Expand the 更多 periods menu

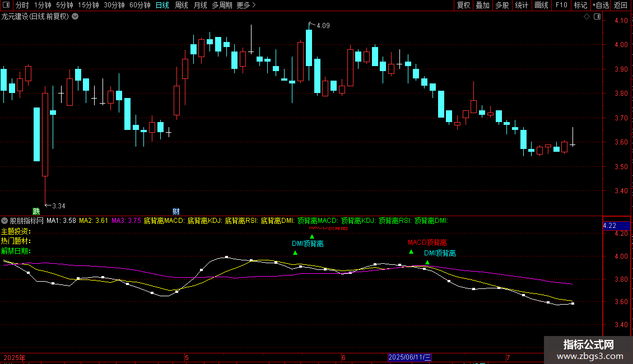[246, 5]
